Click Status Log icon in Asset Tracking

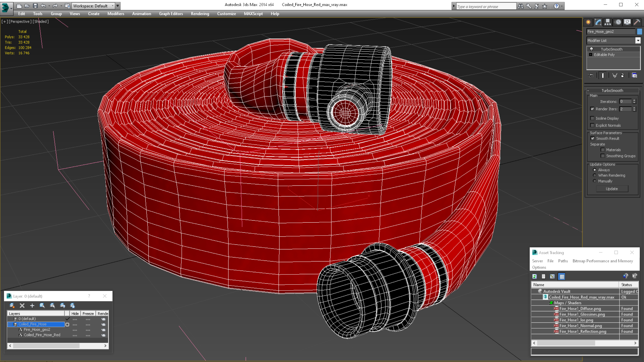pyautogui.click(x=544, y=277)
